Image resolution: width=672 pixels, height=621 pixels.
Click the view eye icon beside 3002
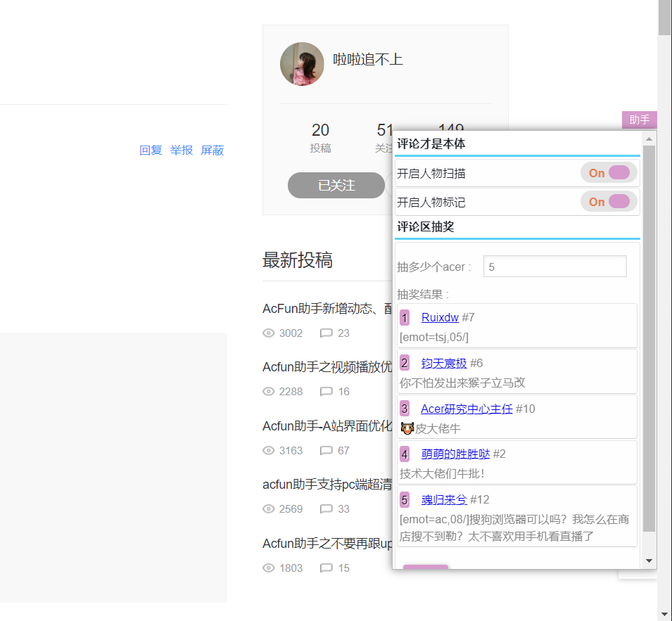pyautogui.click(x=268, y=333)
